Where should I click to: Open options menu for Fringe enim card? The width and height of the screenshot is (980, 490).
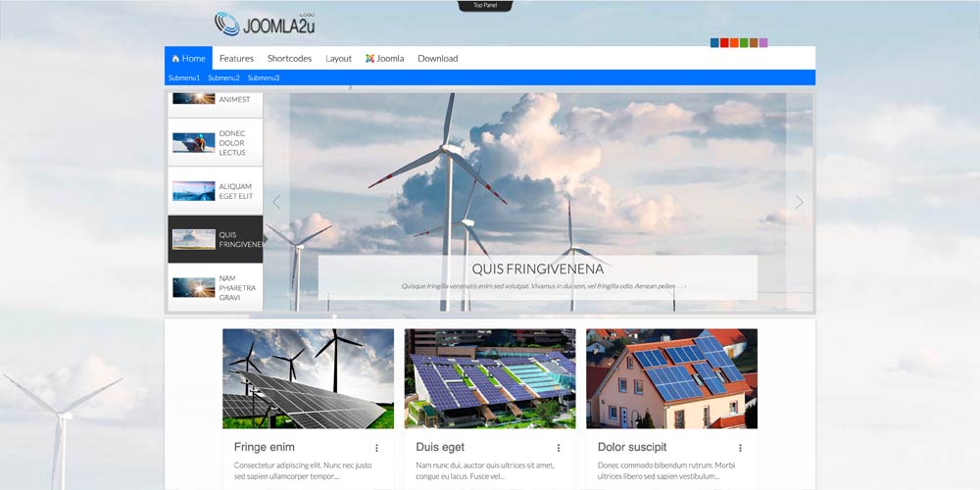pyautogui.click(x=376, y=448)
